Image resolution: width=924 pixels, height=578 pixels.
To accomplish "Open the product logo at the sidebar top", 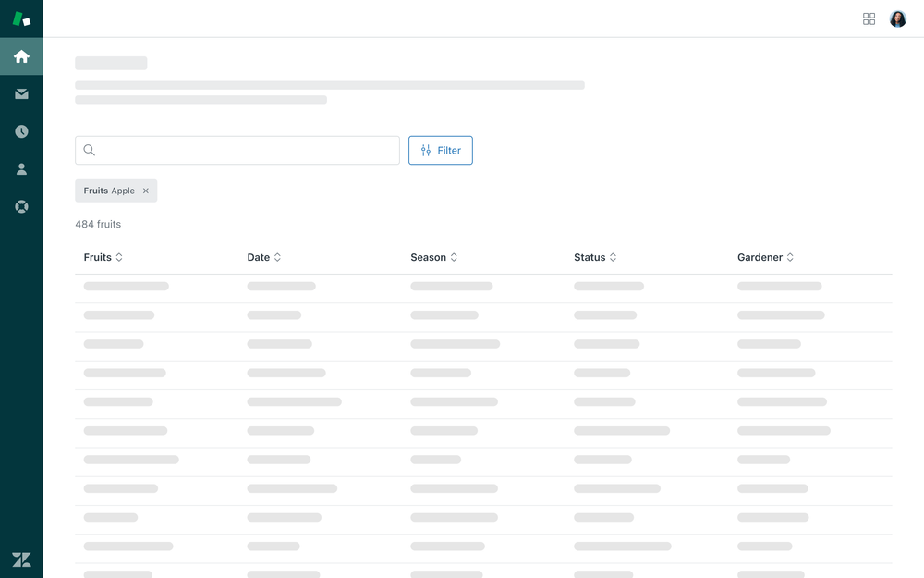I will pos(20,18).
